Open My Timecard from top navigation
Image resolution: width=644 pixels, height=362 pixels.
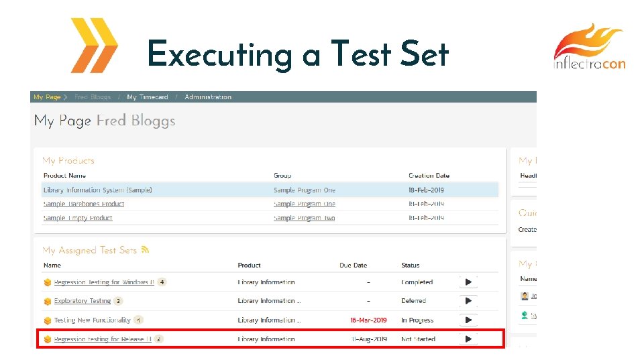147,97
